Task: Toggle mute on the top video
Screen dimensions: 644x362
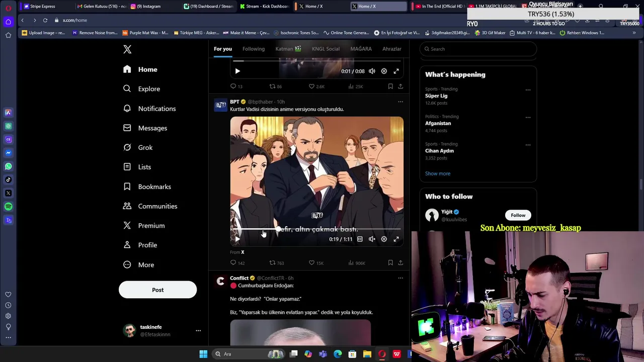Action: tap(372, 71)
